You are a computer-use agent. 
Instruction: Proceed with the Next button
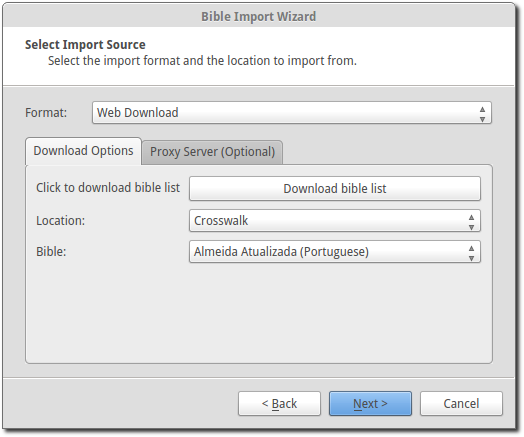pyautogui.click(x=370, y=404)
